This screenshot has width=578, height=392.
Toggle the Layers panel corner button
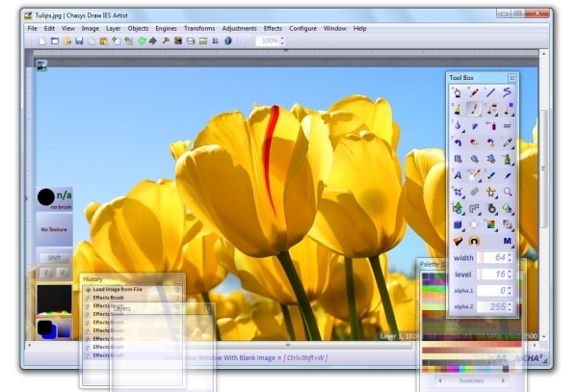[x=209, y=309]
